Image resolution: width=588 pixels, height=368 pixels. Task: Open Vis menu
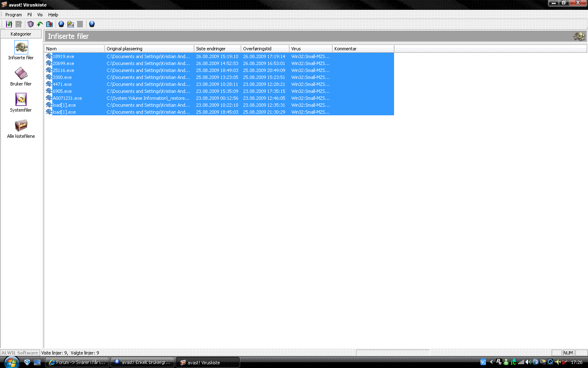[40, 15]
